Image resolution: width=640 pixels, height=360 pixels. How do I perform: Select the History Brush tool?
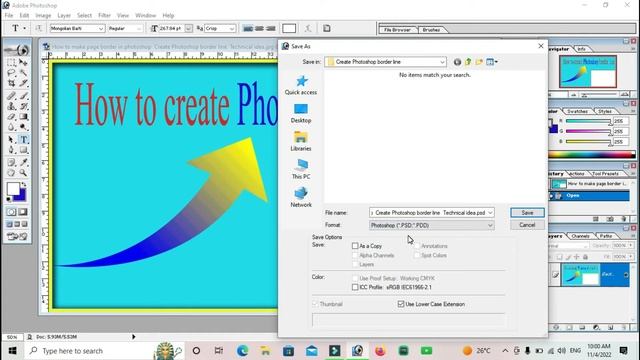click(23, 106)
